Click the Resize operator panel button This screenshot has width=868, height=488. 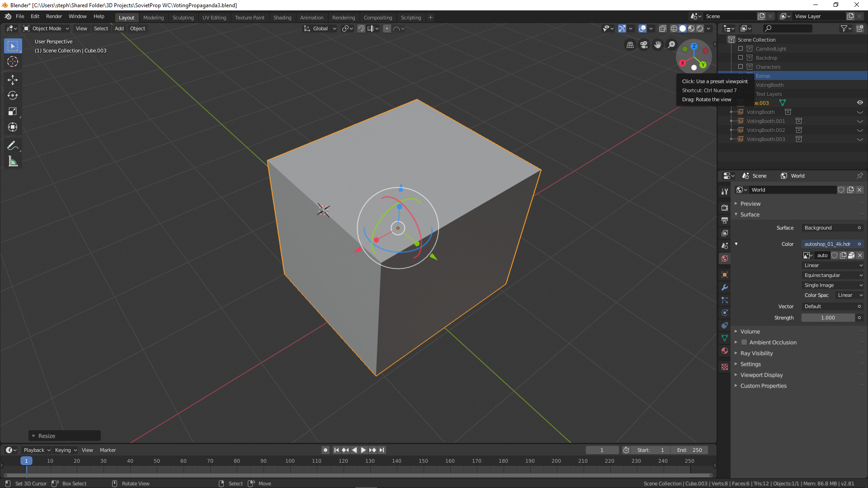(x=64, y=436)
